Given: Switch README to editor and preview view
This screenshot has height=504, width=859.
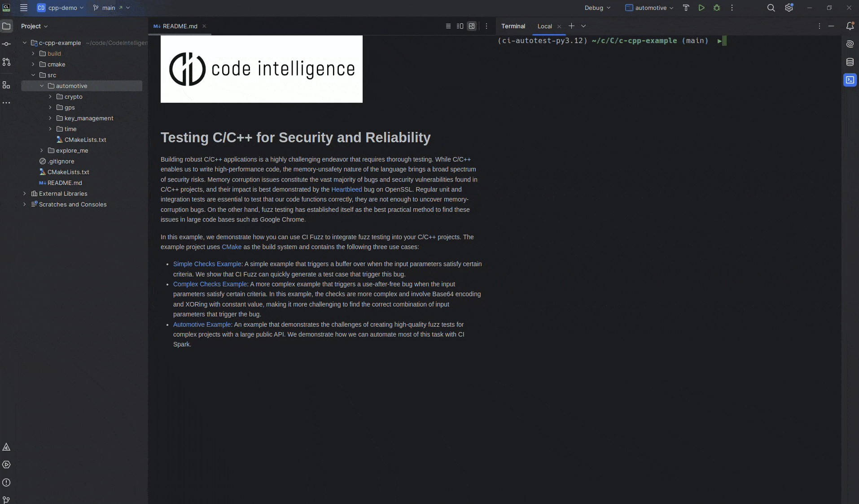Looking at the screenshot, I should [460, 26].
